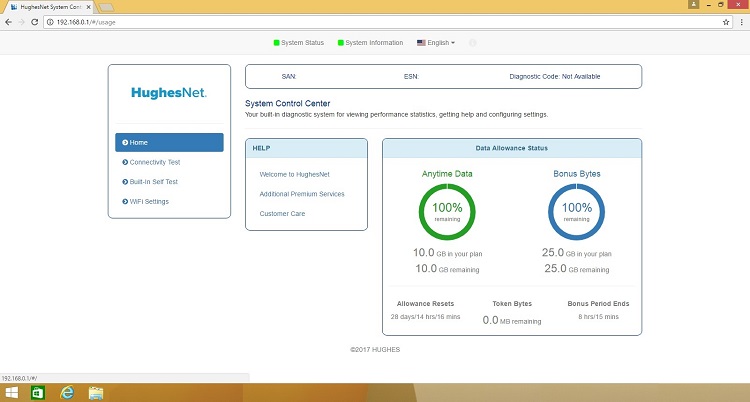This screenshot has width=750, height=402.
Task: Click 10.0 GB in your plan
Action: point(448,253)
